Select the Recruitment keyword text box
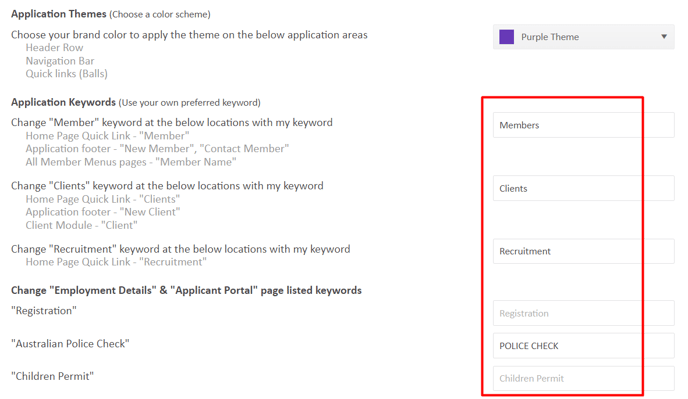The width and height of the screenshot is (688, 399). [x=584, y=251]
